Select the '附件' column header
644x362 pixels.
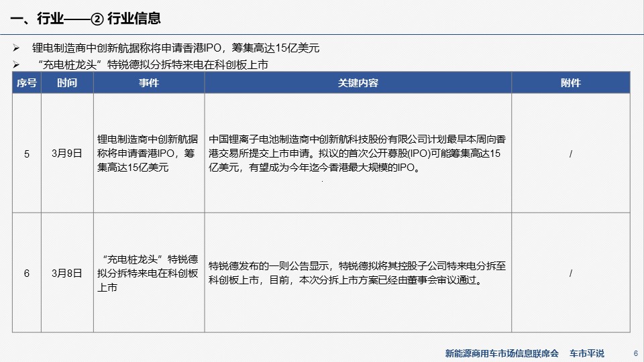click(570, 83)
